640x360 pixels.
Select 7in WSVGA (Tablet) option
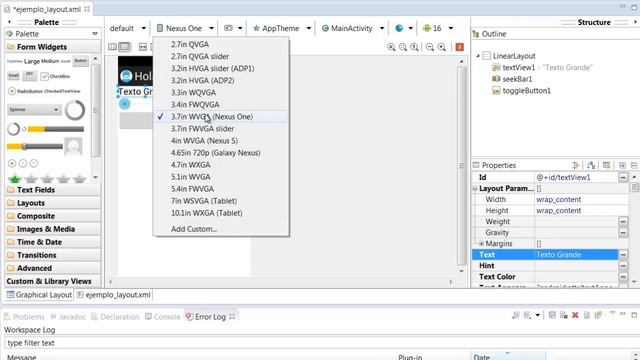(221, 201)
